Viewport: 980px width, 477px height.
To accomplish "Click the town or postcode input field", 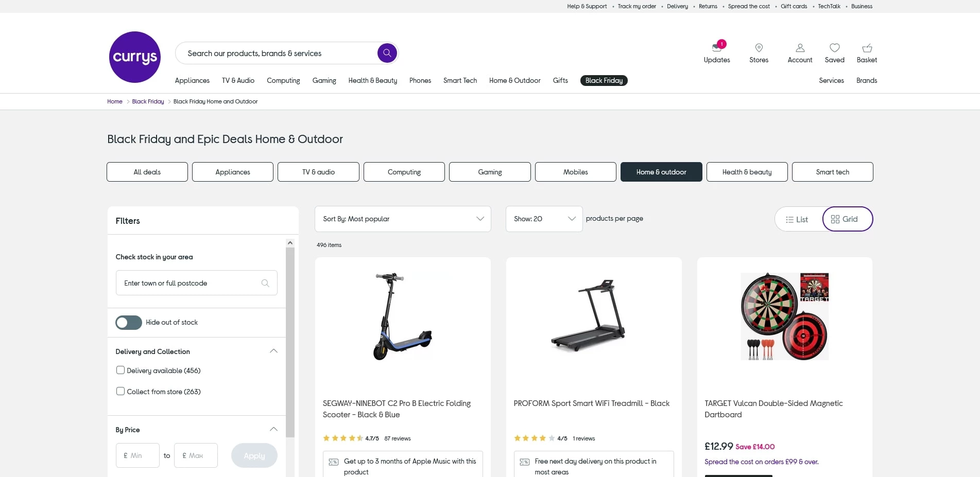I will (191, 284).
